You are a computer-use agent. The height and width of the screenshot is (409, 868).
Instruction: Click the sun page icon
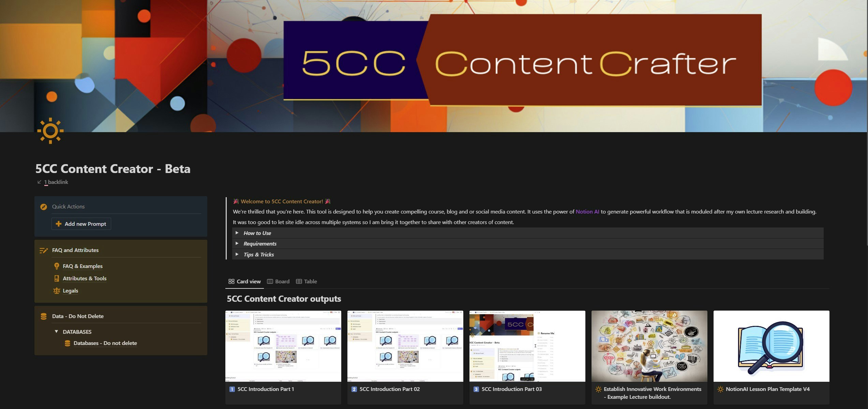tap(50, 131)
